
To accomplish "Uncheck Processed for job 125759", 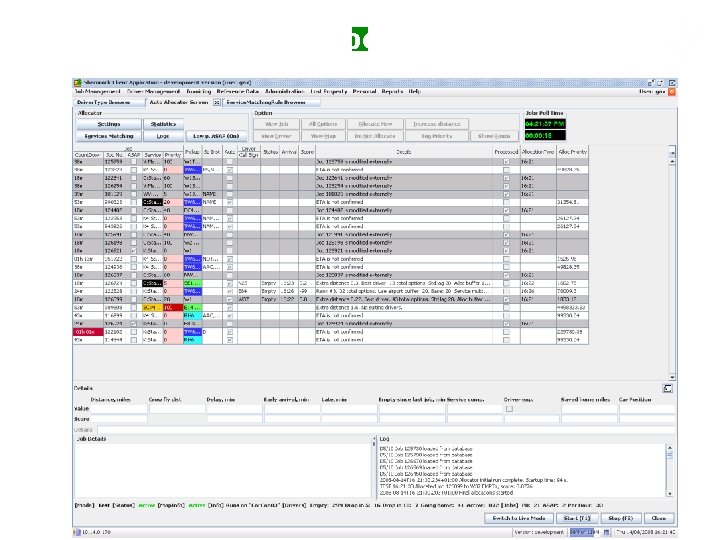I will [x=506, y=162].
